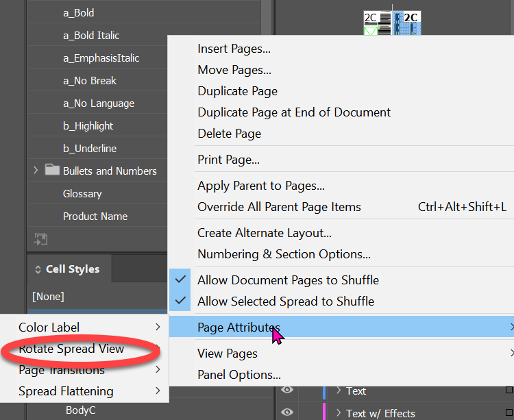Toggle Allow Selected Spread to Shuffle

286,301
